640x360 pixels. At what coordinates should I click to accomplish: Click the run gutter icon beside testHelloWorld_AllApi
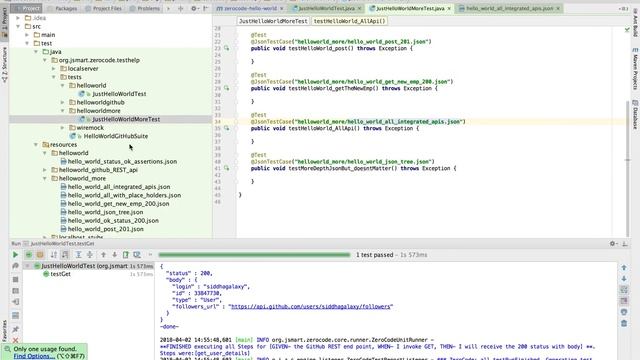(x=227, y=128)
